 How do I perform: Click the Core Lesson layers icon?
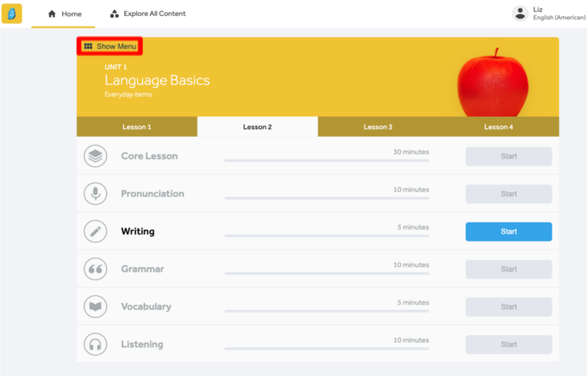(x=95, y=156)
